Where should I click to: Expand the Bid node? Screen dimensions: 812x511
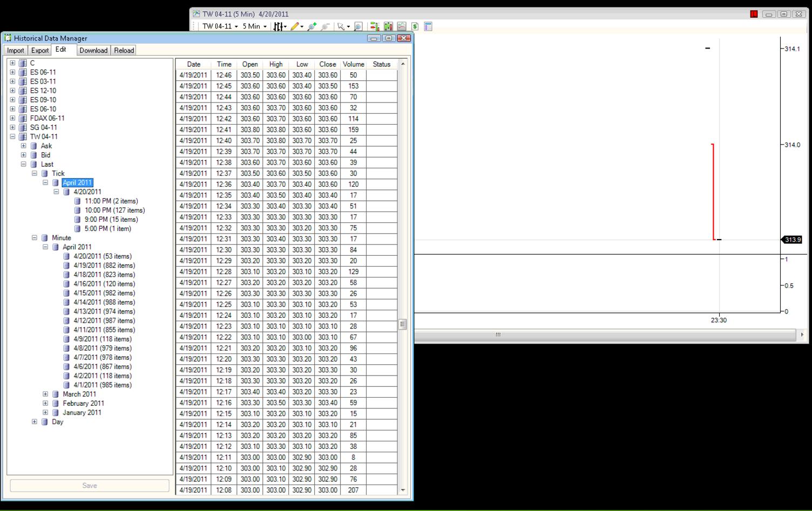(23, 155)
